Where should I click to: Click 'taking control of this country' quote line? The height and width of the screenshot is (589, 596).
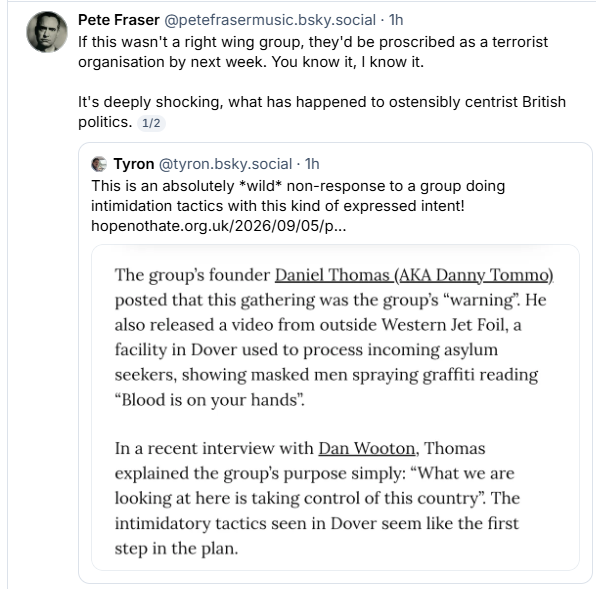coord(317,498)
